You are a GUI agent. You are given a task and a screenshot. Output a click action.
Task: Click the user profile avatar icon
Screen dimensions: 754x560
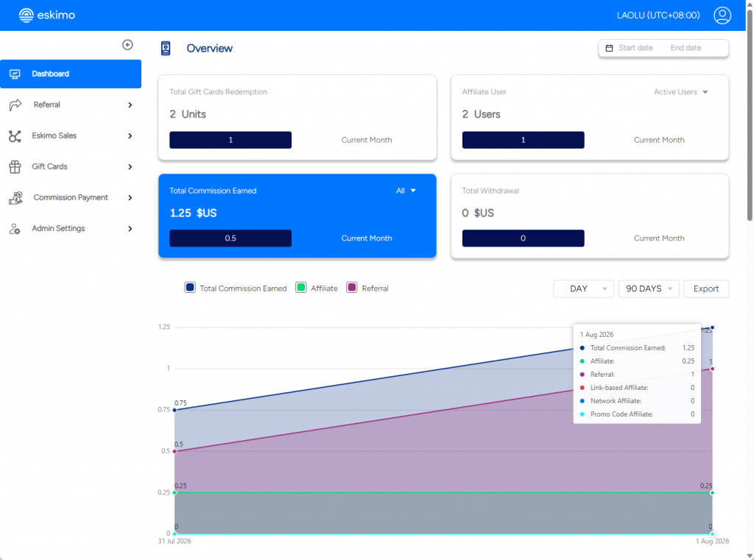click(x=722, y=15)
